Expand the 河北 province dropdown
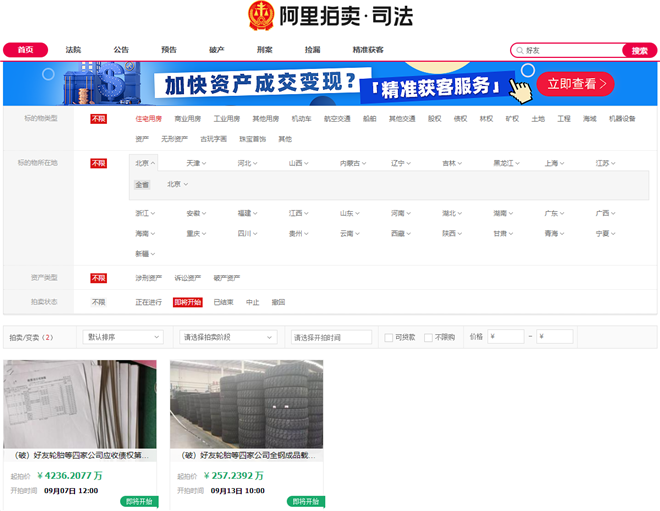 [247, 163]
